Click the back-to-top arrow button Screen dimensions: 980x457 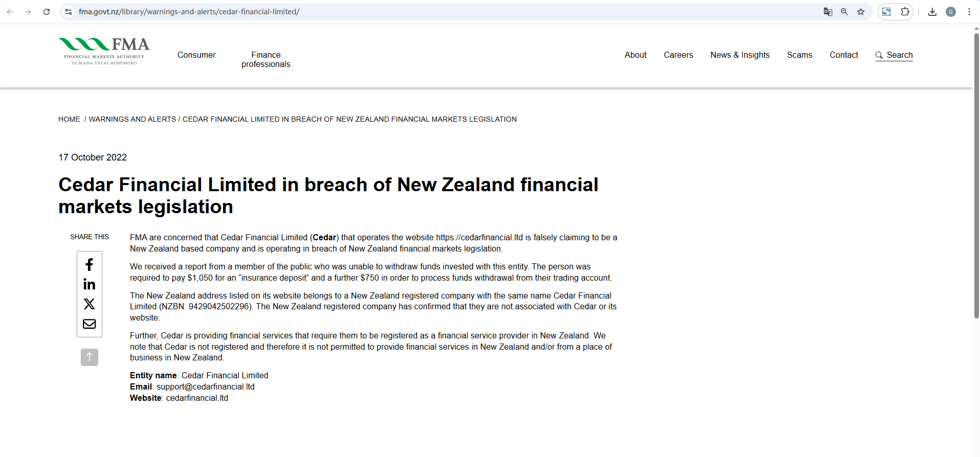90,357
